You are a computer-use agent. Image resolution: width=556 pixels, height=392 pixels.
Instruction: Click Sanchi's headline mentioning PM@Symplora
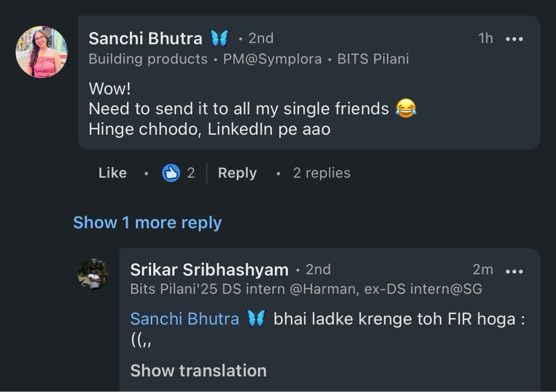point(248,59)
